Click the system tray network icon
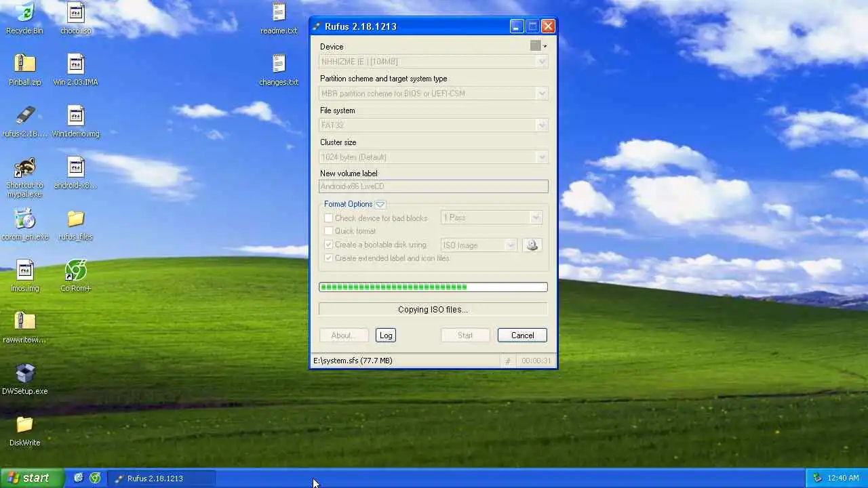This screenshot has width=868, height=488. (817, 478)
